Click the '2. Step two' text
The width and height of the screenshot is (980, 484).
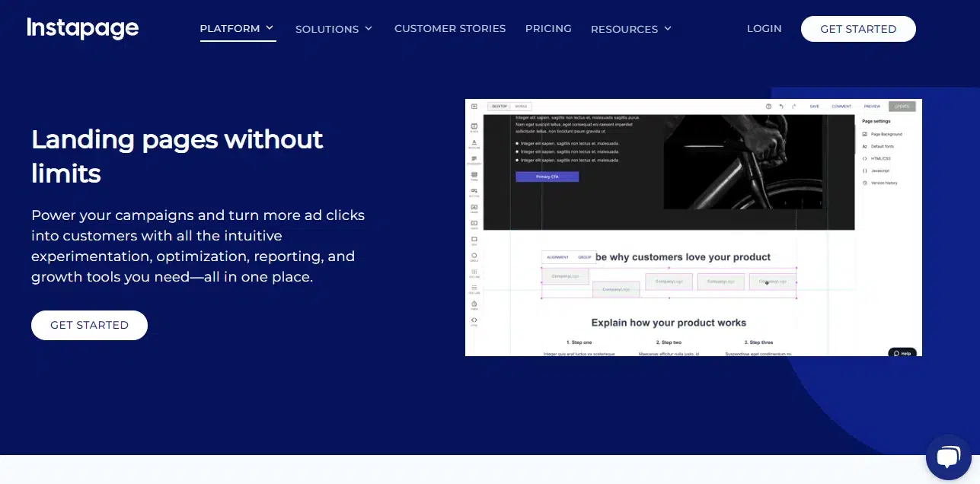tap(669, 342)
